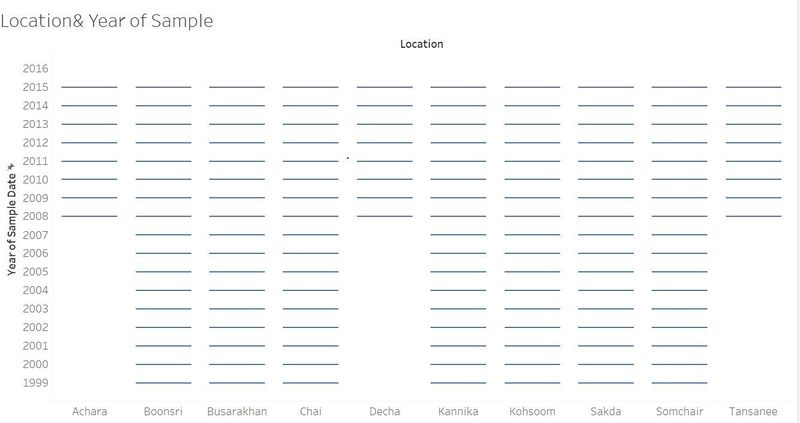Click the 2016 year axis label

(35, 68)
